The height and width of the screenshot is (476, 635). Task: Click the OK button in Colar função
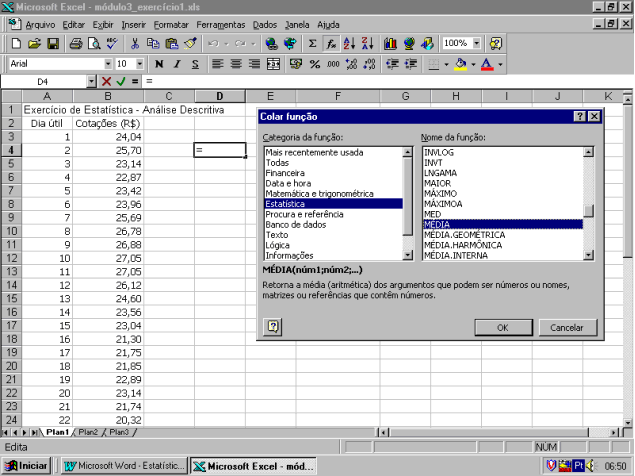[x=502, y=327]
